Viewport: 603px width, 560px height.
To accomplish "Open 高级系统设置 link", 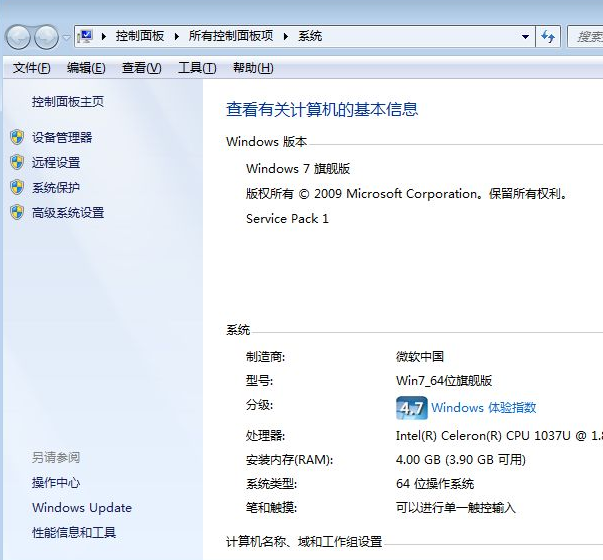I will click(68, 213).
